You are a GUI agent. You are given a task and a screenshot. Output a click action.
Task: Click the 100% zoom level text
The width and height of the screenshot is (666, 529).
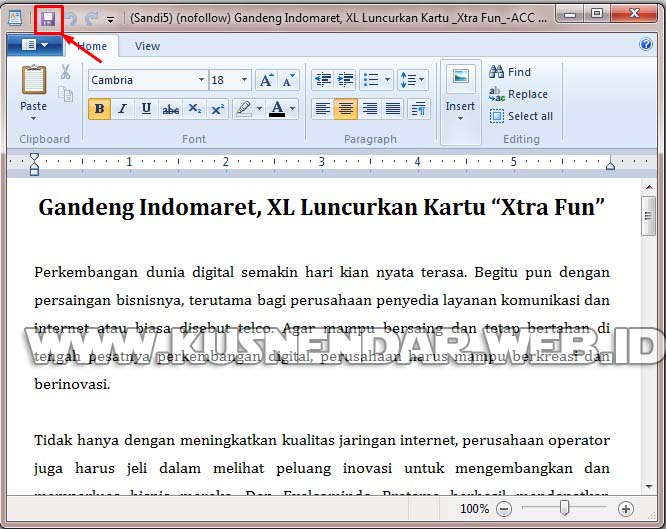coord(474,509)
